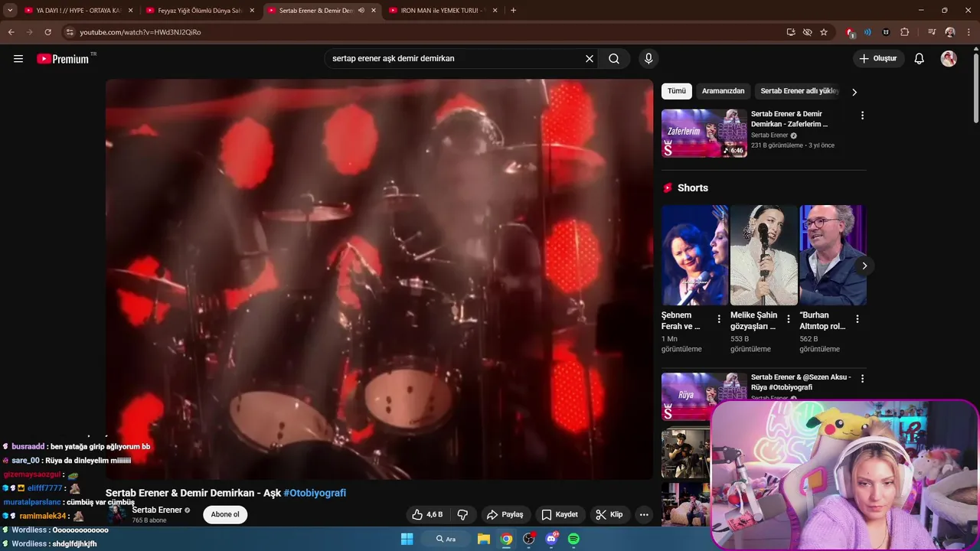Viewport: 980px width, 551px height.
Task: Click Windows taskbar search 'Ara'
Action: tap(446, 539)
